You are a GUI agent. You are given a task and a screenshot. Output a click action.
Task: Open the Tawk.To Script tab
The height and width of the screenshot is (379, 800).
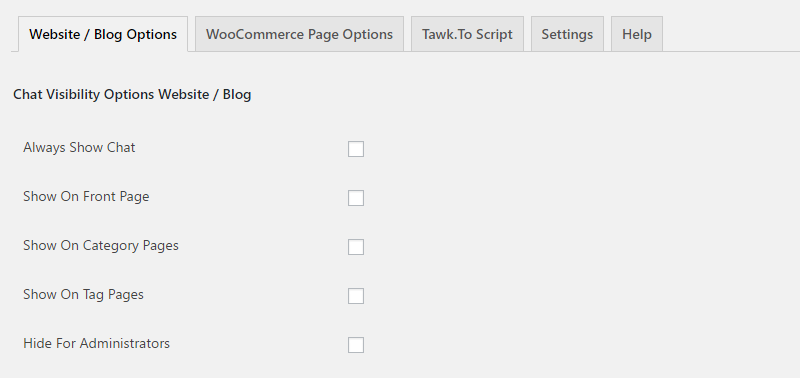pos(467,34)
